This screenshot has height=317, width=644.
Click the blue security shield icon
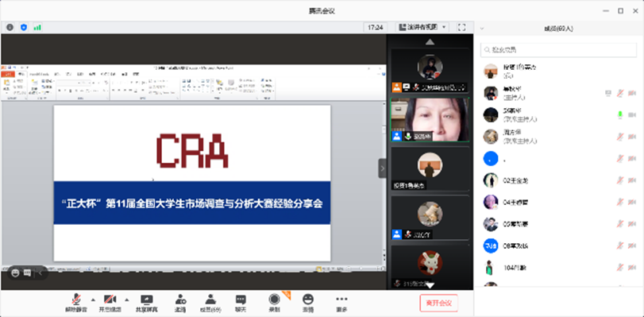click(x=24, y=28)
